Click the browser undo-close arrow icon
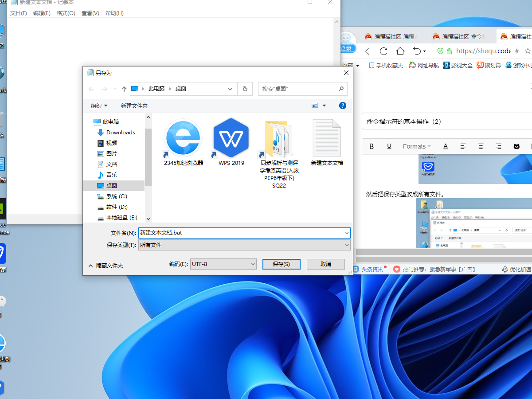The height and width of the screenshot is (399, 532). [417, 51]
